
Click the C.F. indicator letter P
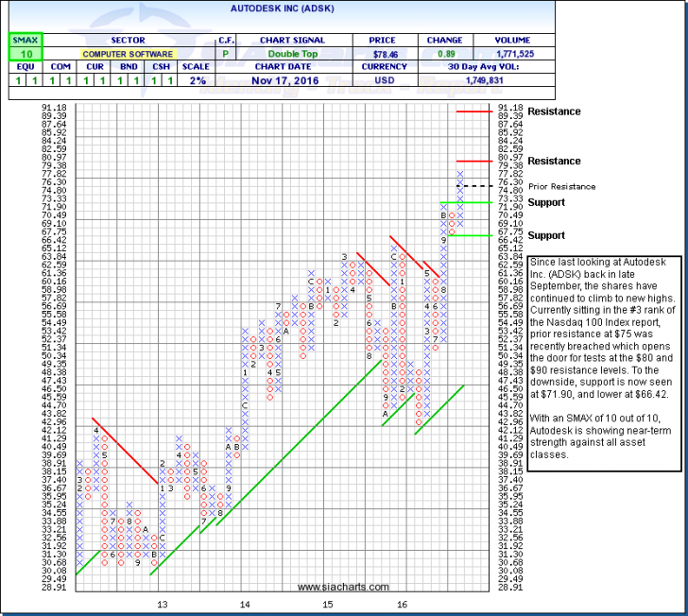[226, 56]
